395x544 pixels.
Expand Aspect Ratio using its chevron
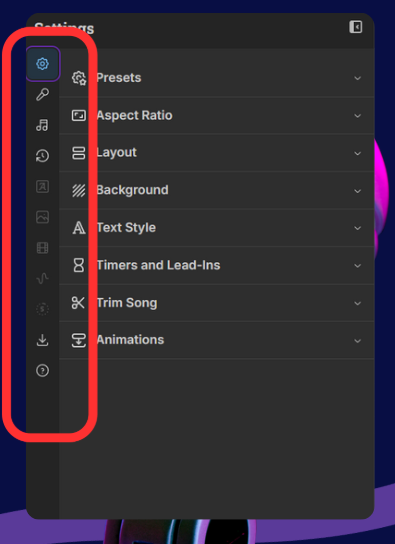click(x=358, y=116)
